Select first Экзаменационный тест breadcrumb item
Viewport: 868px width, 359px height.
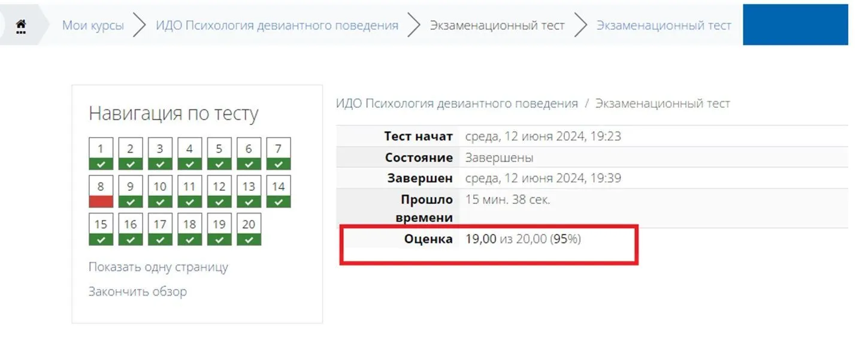coord(497,26)
